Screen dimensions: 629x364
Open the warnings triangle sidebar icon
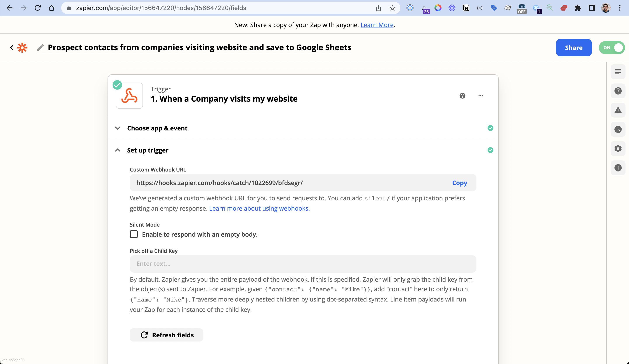click(x=618, y=110)
